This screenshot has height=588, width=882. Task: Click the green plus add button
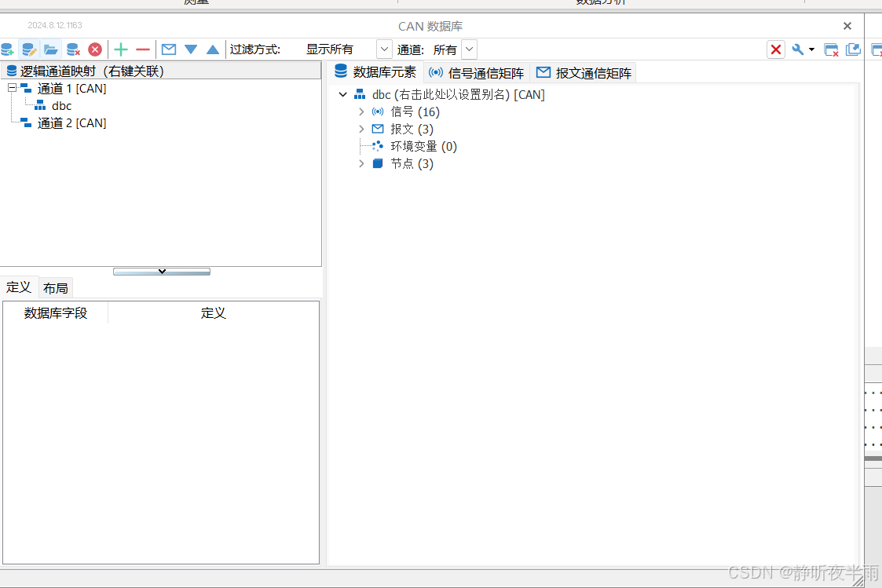[121, 49]
